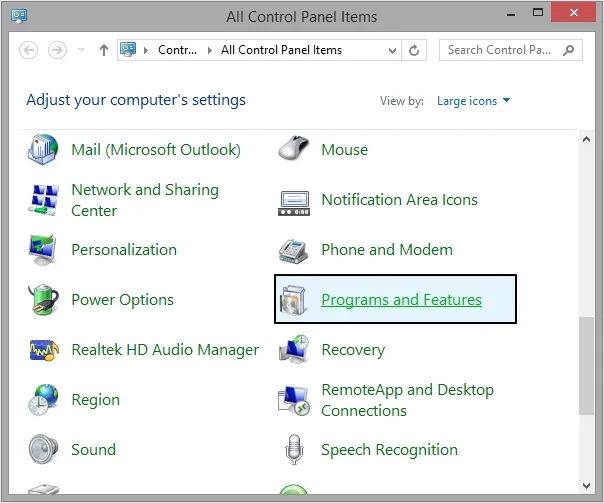Click the Search Control Panel field
Image resolution: width=604 pixels, height=503 pixels.
coord(511,50)
